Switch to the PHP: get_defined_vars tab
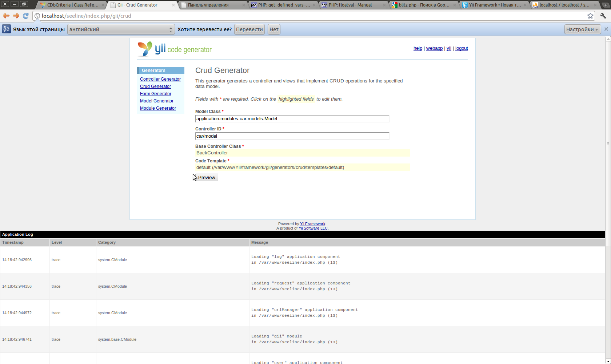The width and height of the screenshot is (611, 364). [x=284, y=5]
